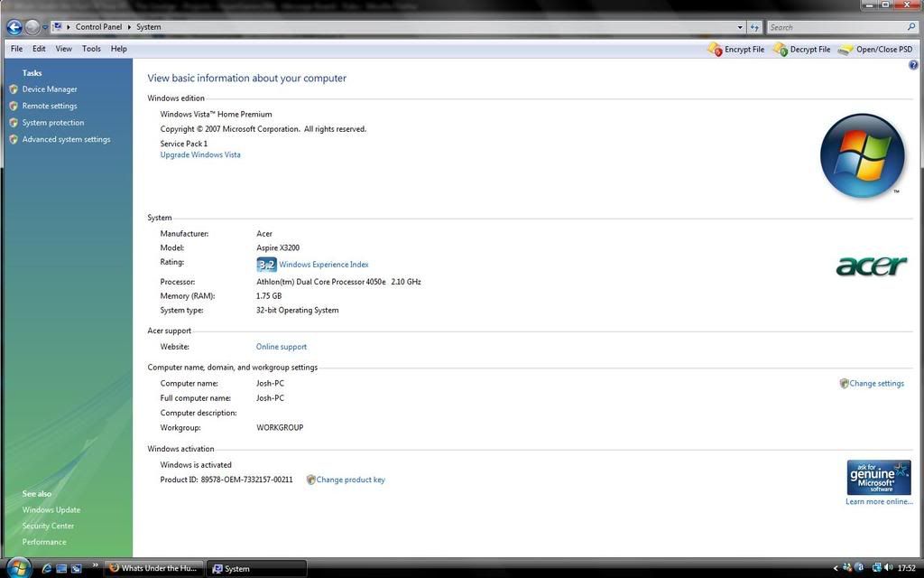Click the genuine Microsoft software badge
Image resolution: width=924 pixels, height=578 pixels.
pyautogui.click(x=879, y=477)
